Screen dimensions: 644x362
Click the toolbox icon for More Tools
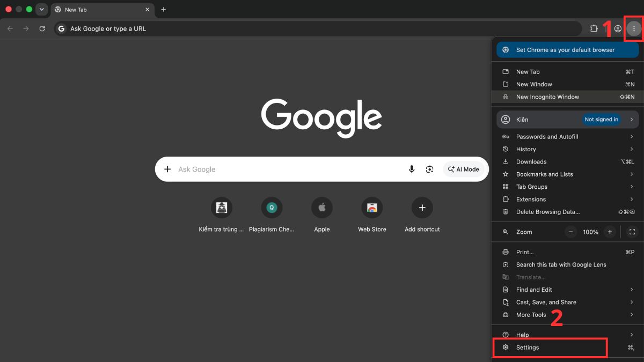(505, 315)
